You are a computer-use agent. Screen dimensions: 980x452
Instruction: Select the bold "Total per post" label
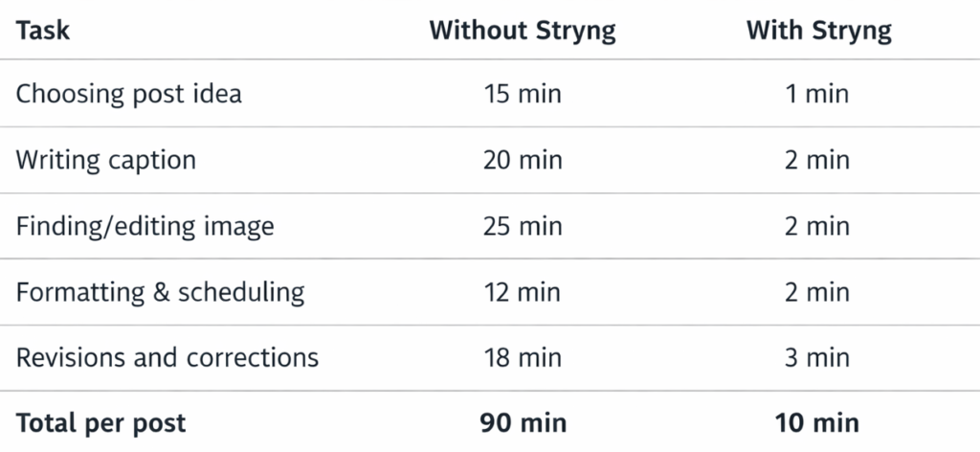tap(100, 422)
